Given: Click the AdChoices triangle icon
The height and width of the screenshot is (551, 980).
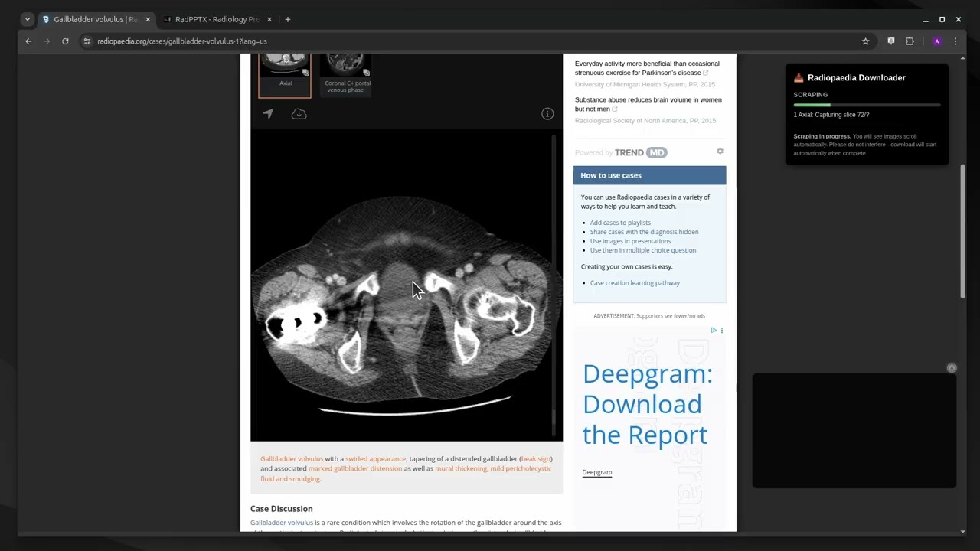Looking at the screenshot, I should pos(714,331).
